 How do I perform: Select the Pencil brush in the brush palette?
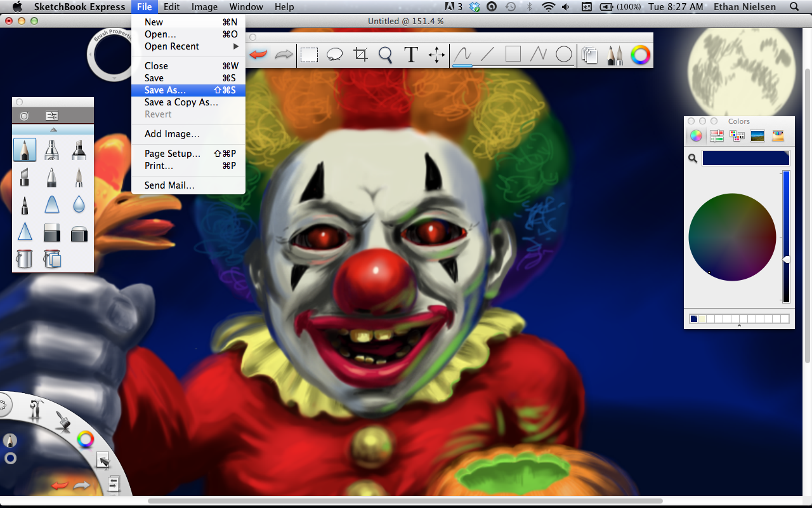pos(25,150)
